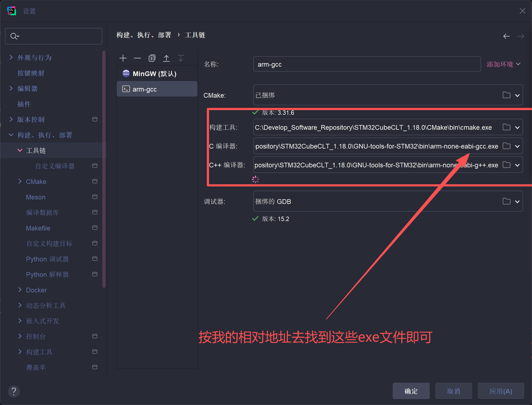Click project-level icon beside 覆盖率
The height and width of the screenshot is (405, 532).
95,367
